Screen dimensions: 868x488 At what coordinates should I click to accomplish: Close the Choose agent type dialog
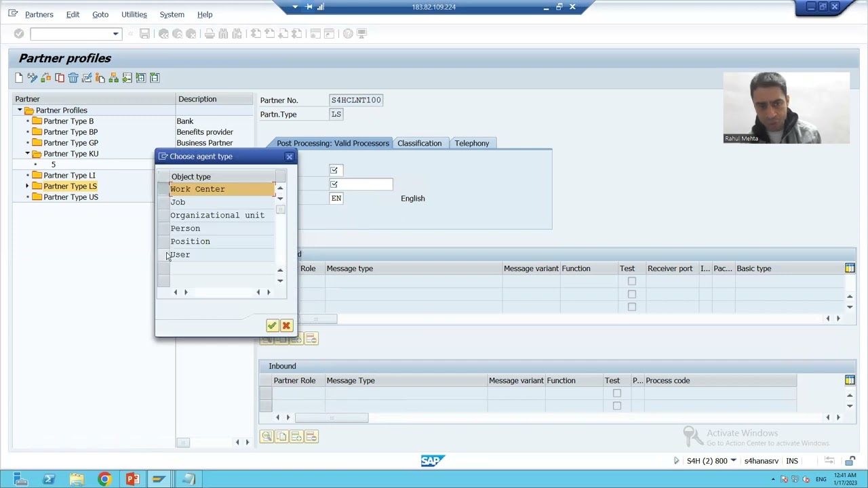(290, 157)
